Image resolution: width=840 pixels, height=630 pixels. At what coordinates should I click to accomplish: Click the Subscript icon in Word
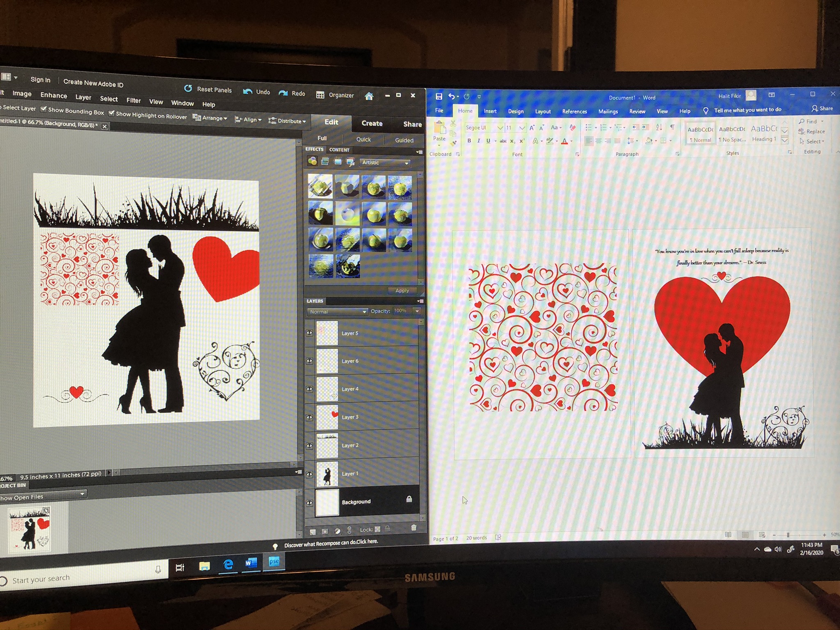click(512, 141)
